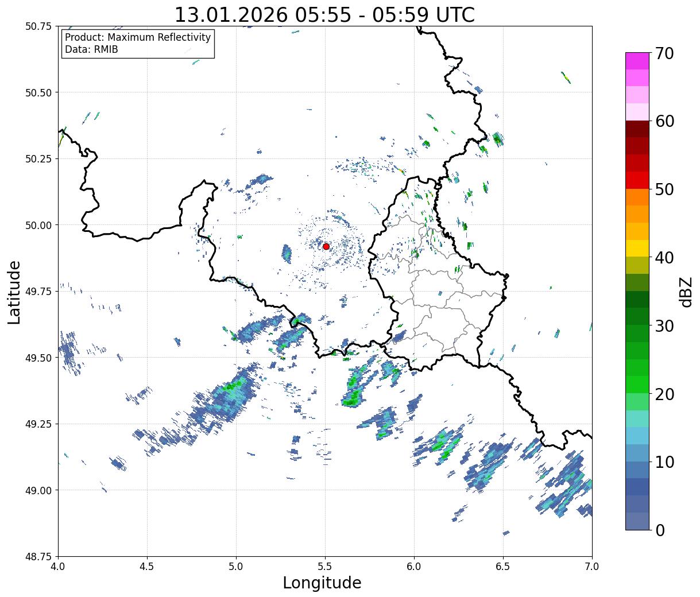Image resolution: width=700 pixels, height=597 pixels.
Task: Click the colorbar tick label 20
Action: click(664, 394)
